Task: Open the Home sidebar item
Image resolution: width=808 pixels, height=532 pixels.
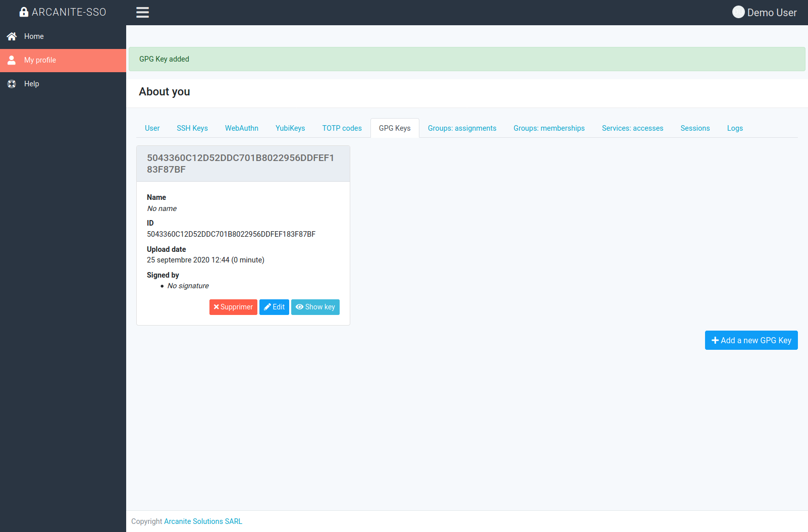Action: tap(63, 36)
